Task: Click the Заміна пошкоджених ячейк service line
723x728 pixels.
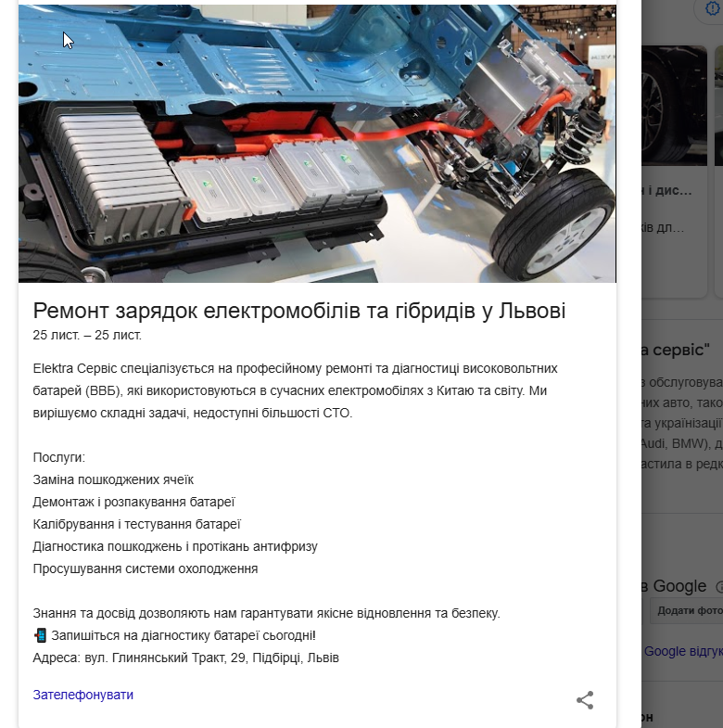Action: (x=113, y=479)
